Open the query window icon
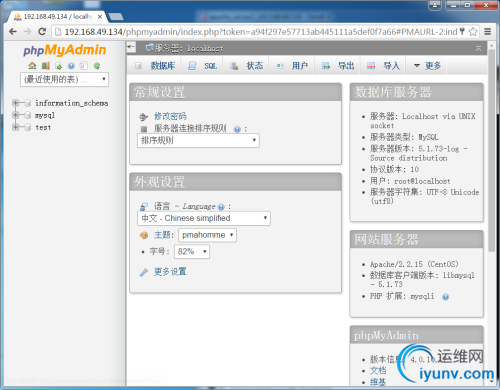 (58, 66)
